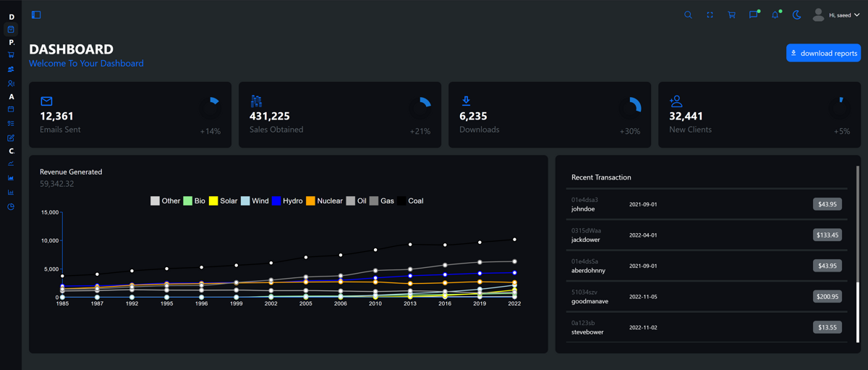
Task: Open the bar chart icon in sidebar
Action: coord(11,193)
